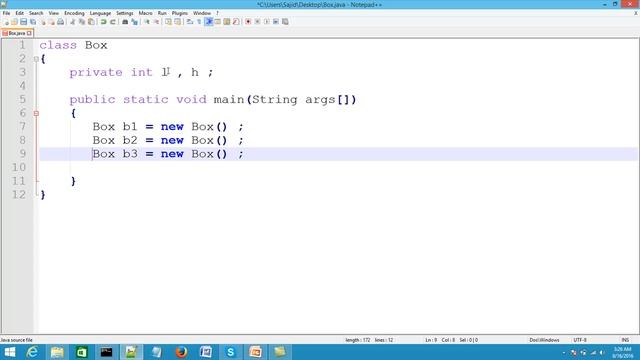This screenshot has height=360, width=640.
Task: Toggle Show All Characters pilcrow icon
Action: point(199,22)
